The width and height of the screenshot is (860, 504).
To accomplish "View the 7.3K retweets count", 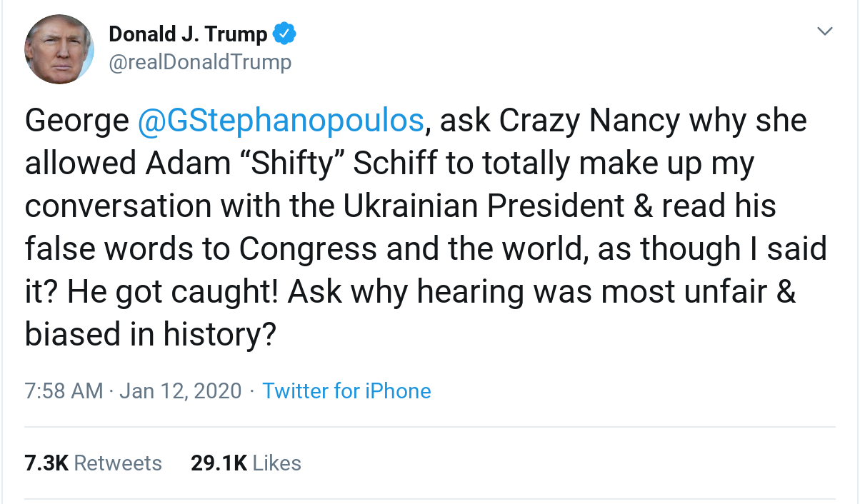I will click(x=46, y=463).
